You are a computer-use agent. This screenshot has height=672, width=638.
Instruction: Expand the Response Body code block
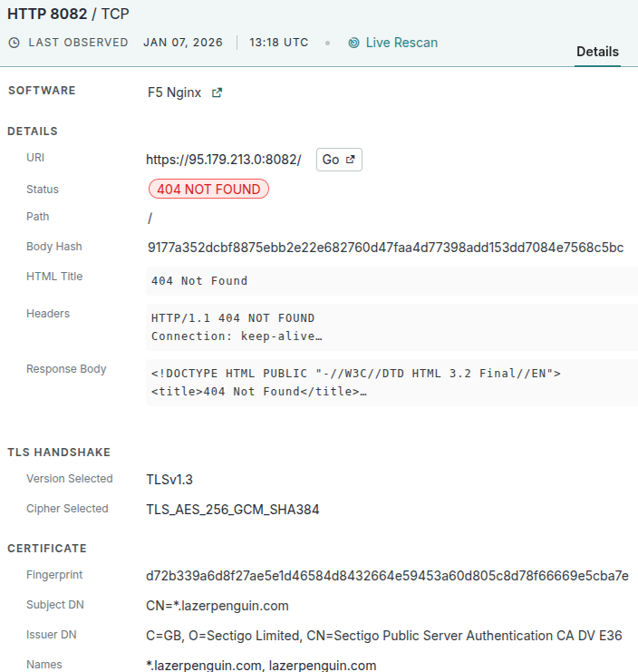(x=391, y=383)
